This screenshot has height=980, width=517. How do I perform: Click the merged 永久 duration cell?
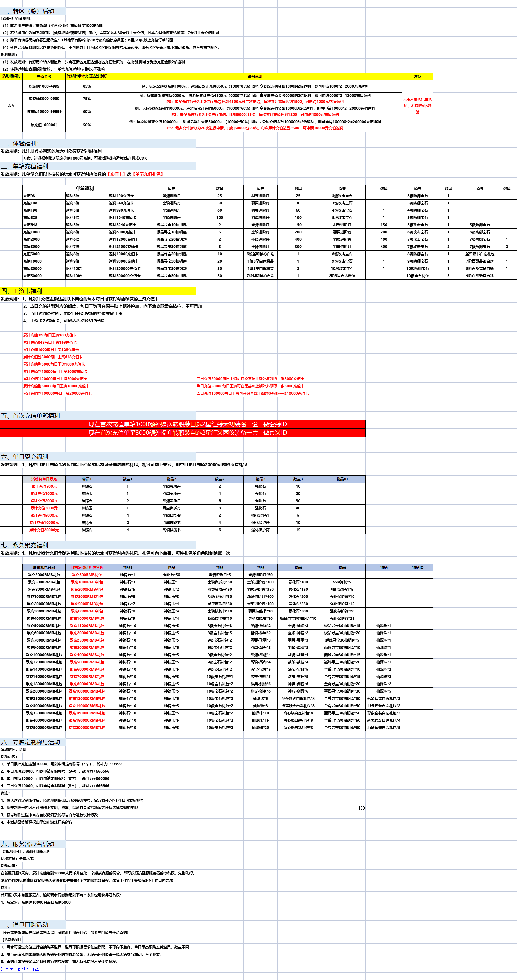(x=11, y=106)
